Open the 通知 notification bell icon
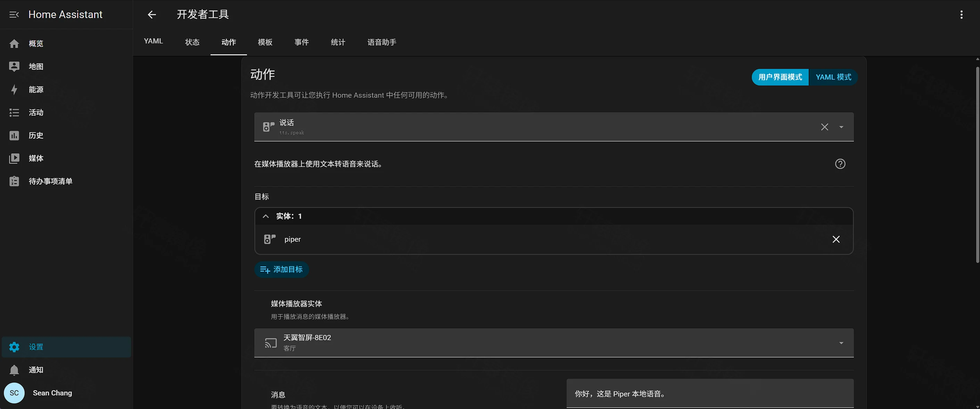Screen dimensions: 980x409 tap(14, 370)
